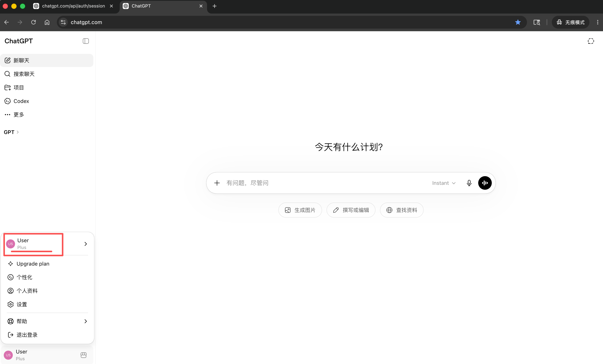Open a new browser tab with plus
This screenshot has height=364, width=603.
(214, 6)
